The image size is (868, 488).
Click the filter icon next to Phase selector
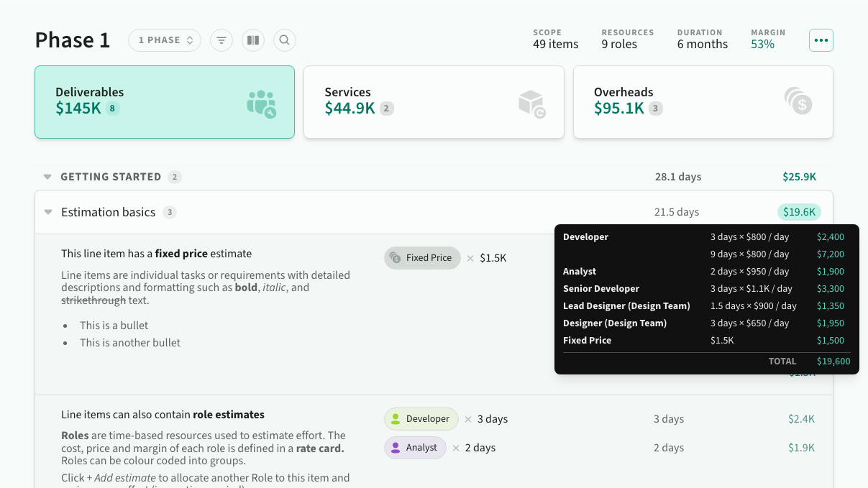tap(221, 40)
